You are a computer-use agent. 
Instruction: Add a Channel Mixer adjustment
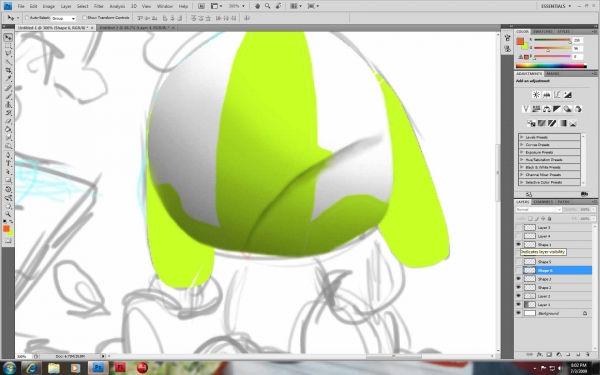point(578,109)
